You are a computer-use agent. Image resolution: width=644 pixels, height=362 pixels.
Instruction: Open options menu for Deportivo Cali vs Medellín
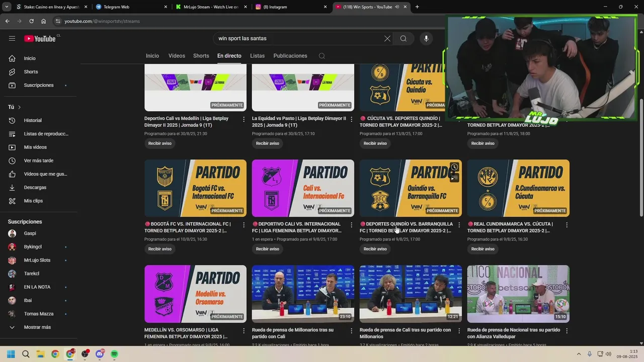click(244, 119)
